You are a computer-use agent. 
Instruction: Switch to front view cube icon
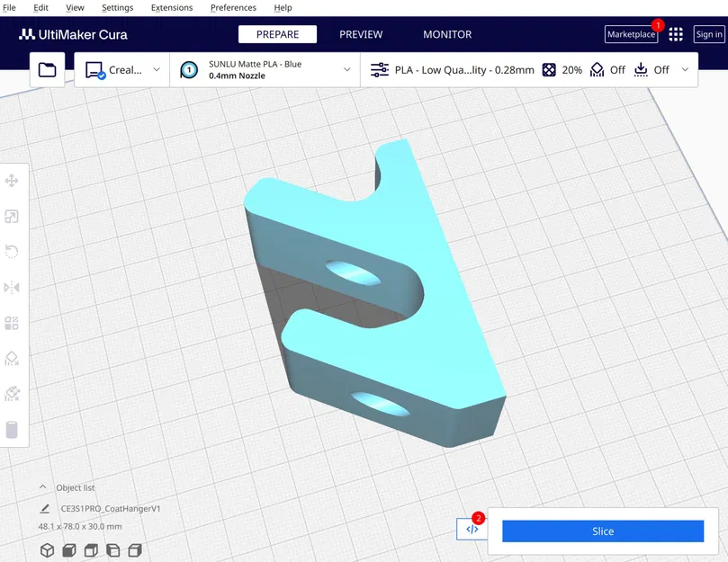tap(68, 550)
